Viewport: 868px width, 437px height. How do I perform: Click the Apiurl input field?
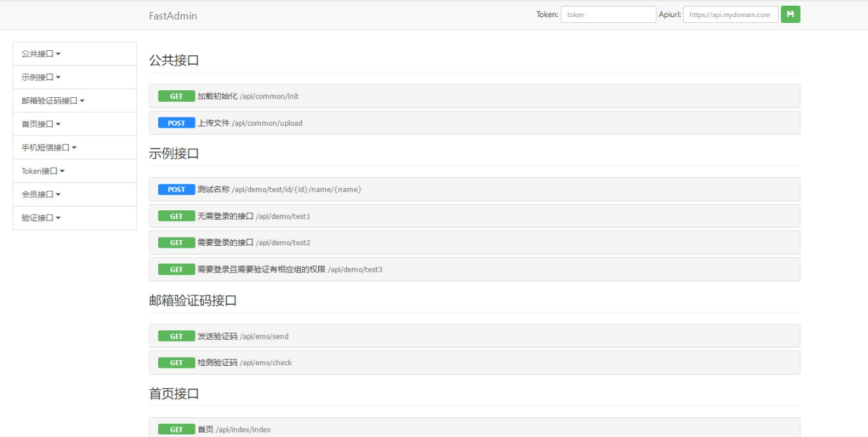click(730, 15)
